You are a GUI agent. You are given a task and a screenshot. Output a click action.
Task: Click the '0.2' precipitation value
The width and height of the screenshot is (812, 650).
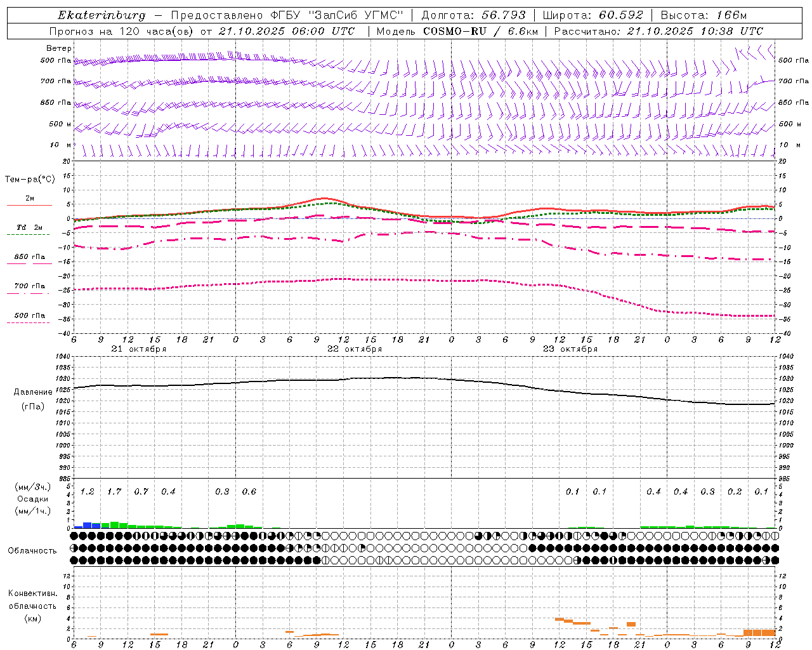(735, 492)
